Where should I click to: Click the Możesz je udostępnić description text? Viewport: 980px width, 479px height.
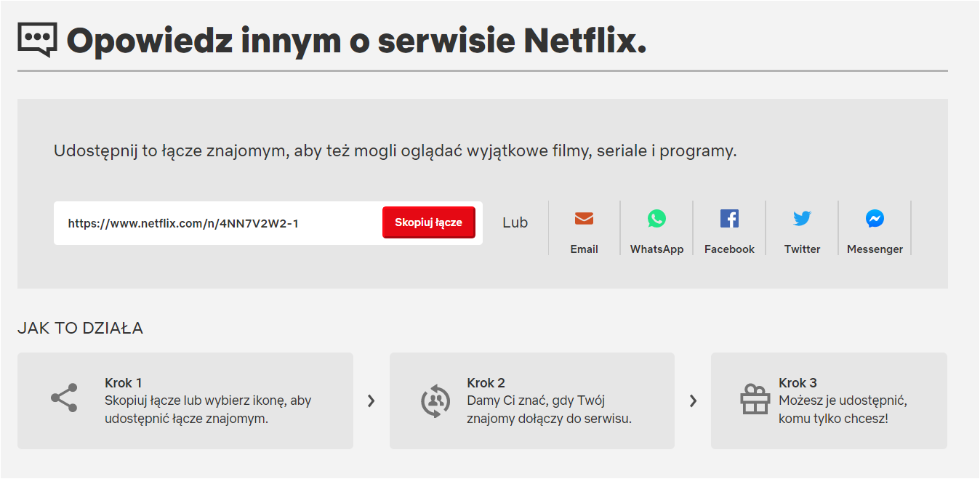(x=843, y=410)
